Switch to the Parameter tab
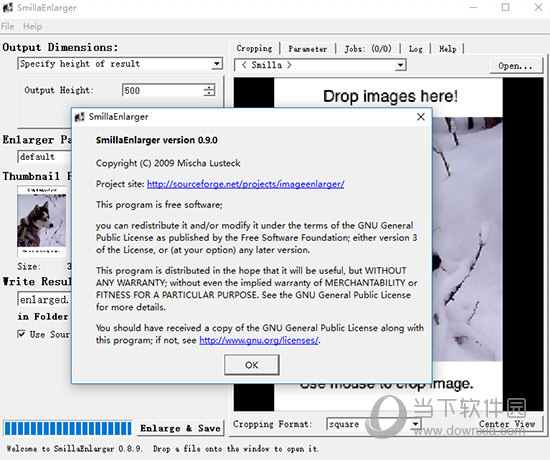Viewport: 550px width, 460px height. click(x=308, y=49)
